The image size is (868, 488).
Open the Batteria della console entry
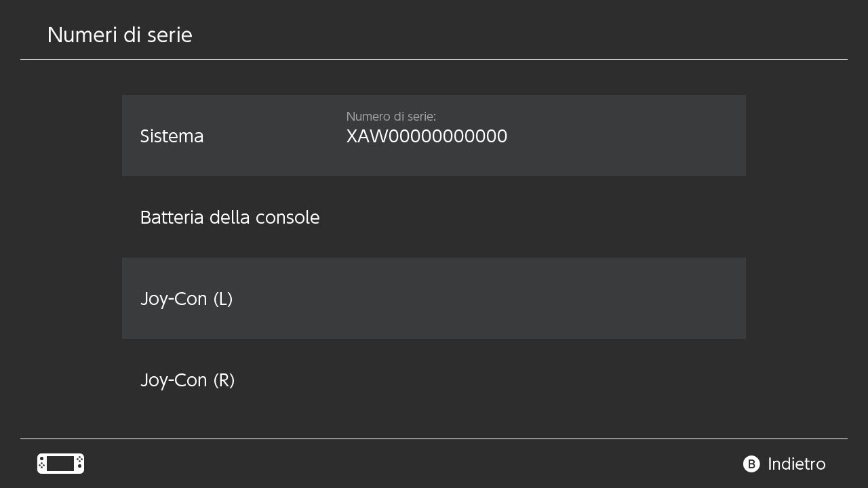(229, 218)
